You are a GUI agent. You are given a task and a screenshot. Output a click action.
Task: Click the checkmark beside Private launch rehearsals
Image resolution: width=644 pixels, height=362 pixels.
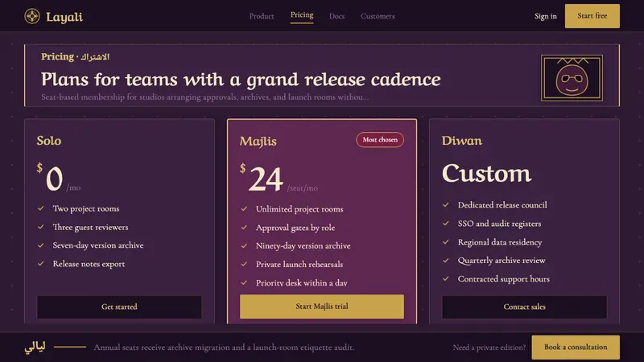point(244,264)
